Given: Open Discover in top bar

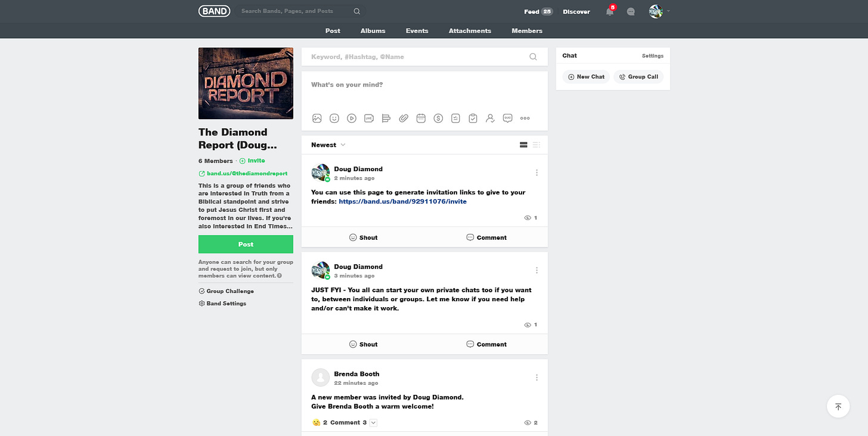Looking at the screenshot, I should pos(576,11).
